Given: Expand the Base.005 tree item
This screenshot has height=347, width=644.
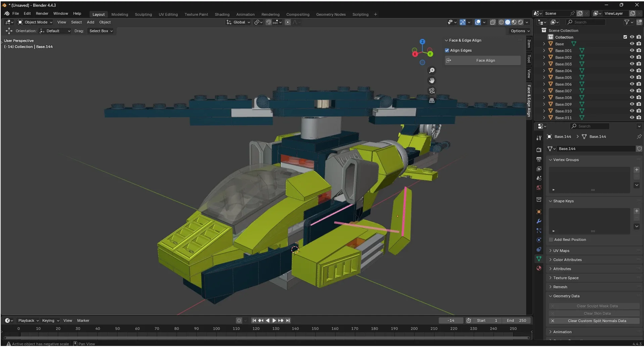Looking at the screenshot, I should [x=544, y=78].
